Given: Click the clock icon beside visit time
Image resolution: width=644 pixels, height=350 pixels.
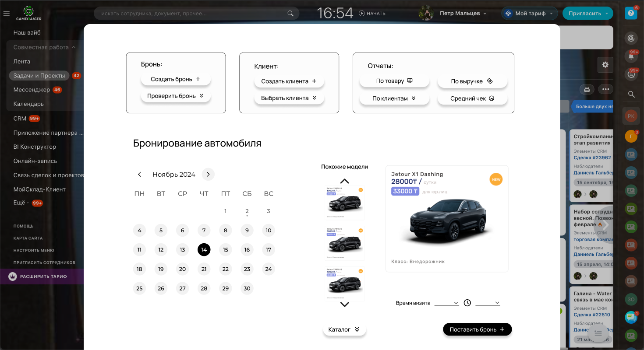Looking at the screenshot, I should pos(467,303).
